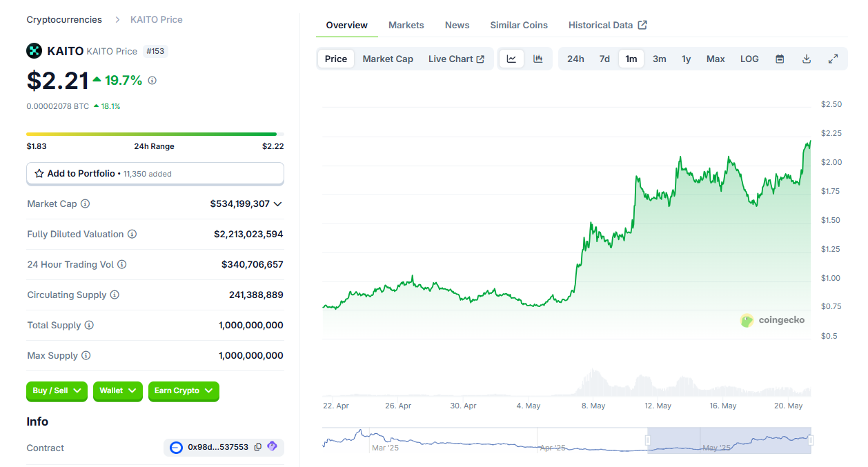
Task: Open the Market Cap info tooltip icon
Action: point(86,204)
